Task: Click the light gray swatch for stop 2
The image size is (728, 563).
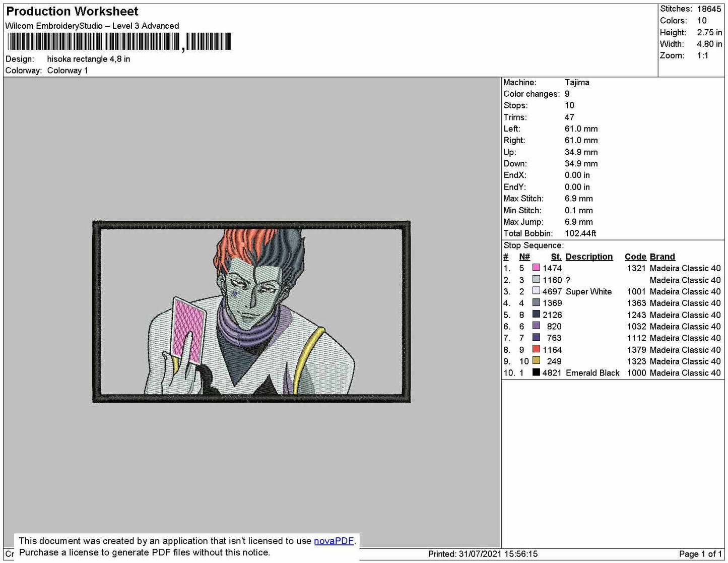Action: pos(536,279)
